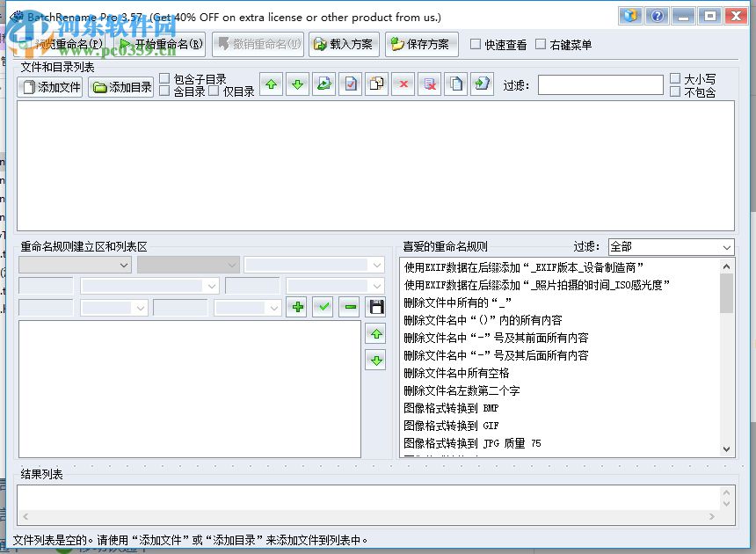Click the remove checked files icon
Screen dimensions: 756x554
pos(429,84)
